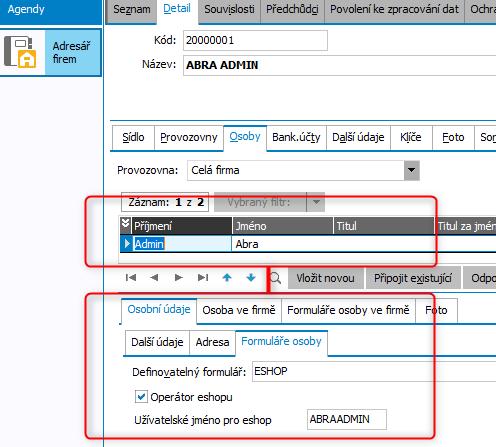Open Formuláře osoby ve firmě tab

coord(348,311)
